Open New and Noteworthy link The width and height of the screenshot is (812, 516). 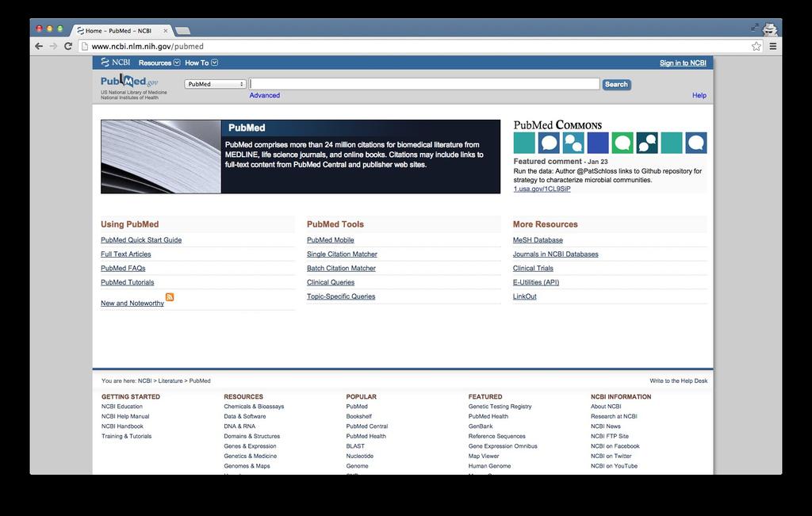coord(132,304)
